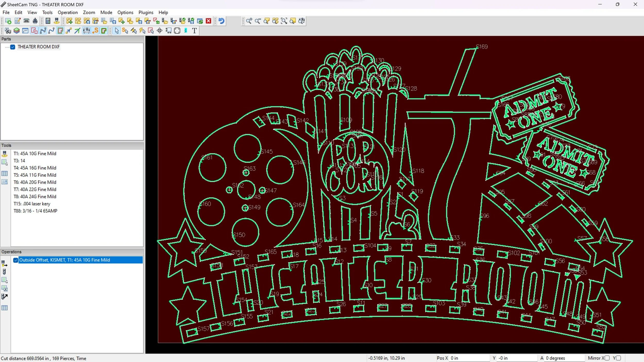Viewport: 644px width, 362px height.
Task: Click the Zoom in magnifier icon
Action: [249, 21]
